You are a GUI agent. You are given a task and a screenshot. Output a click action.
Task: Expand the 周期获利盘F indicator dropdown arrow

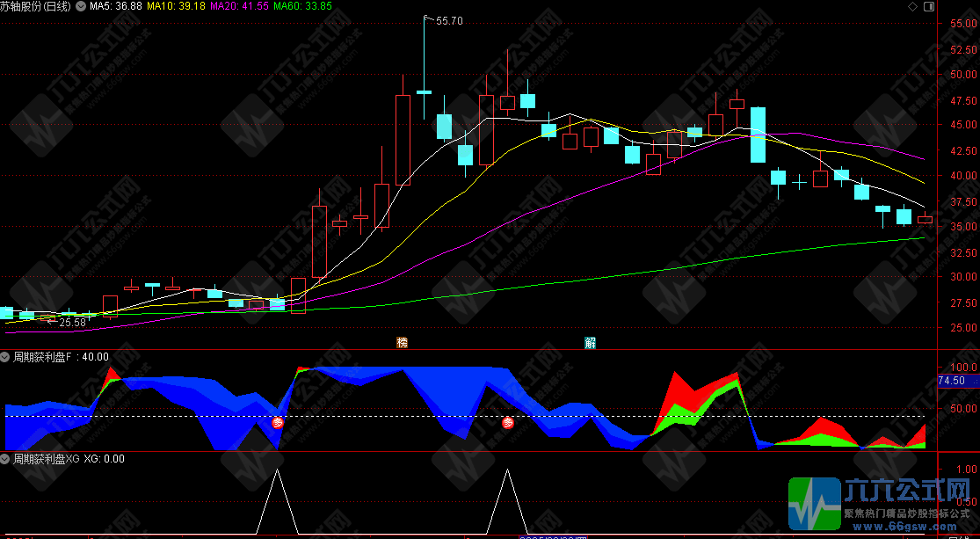tap(6, 357)
